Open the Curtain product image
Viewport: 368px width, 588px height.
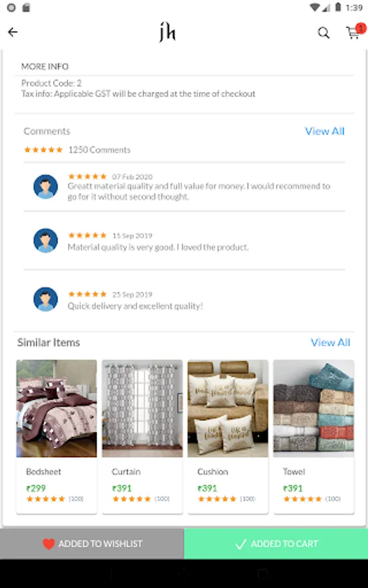coord(142,408)
